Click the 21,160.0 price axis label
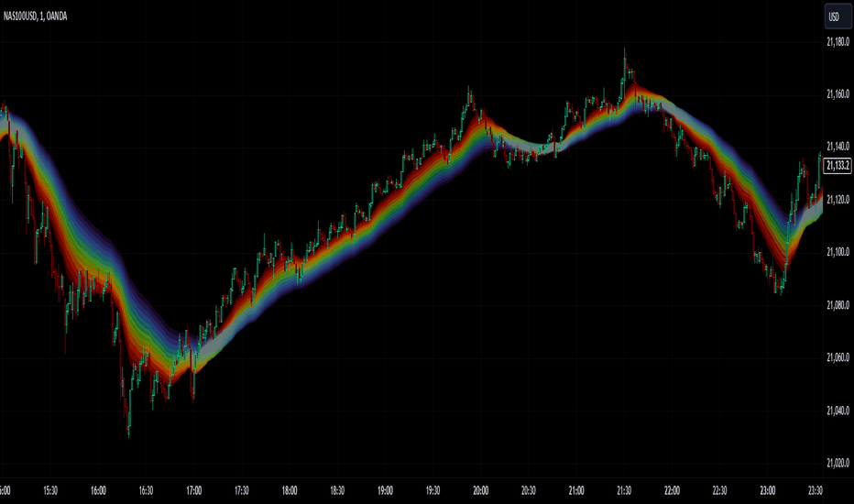 click(x=838, y=94)
